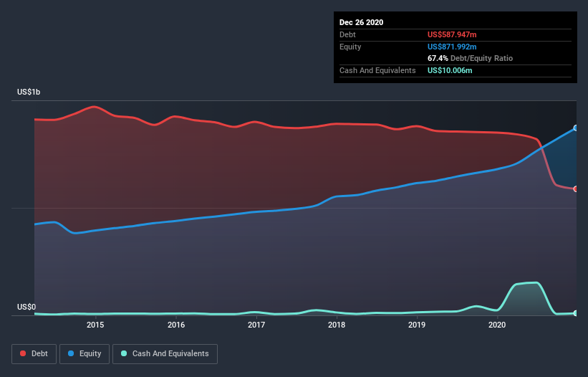Click the Cash And Equivalents tooltip label
This screenshot has width=588, height=377.
377,70
